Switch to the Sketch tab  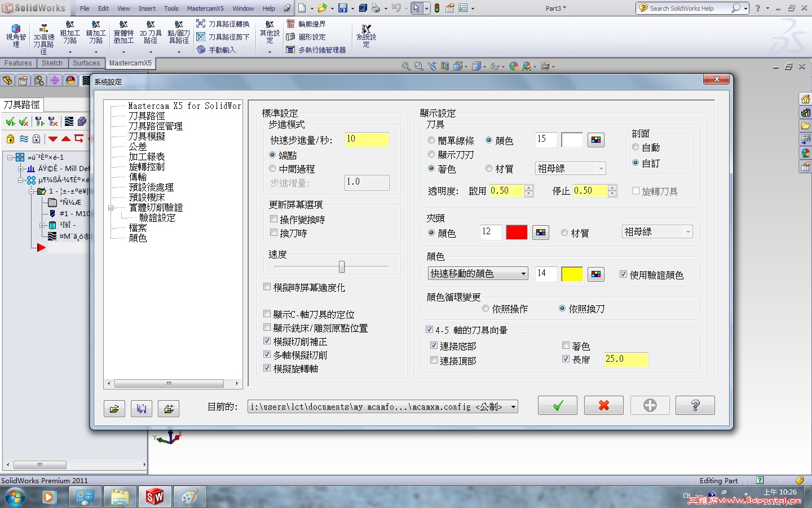pyautogui.click(x=52, y=63)
